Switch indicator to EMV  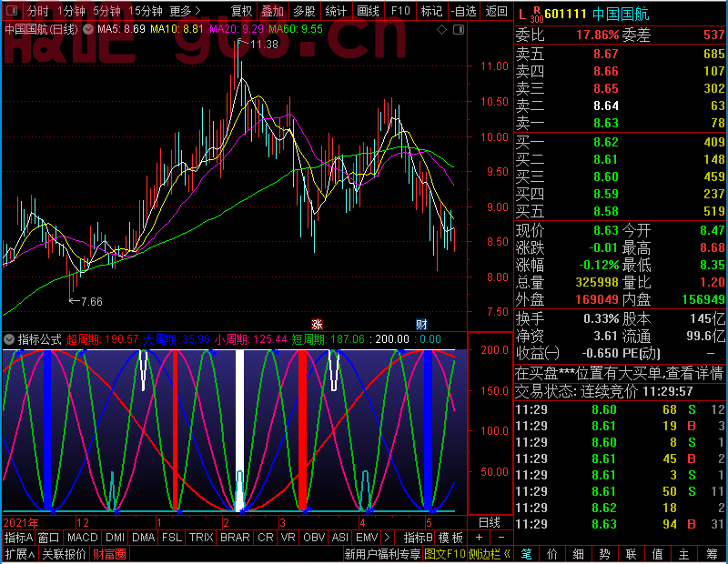(x=367, y=538)
